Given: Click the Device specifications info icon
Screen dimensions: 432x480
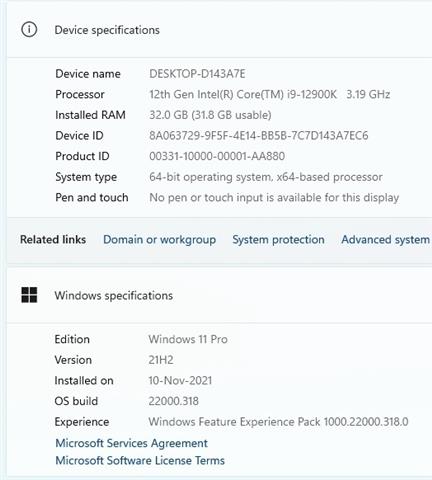Looking at the screenshot, I should [x=29, y=30].
